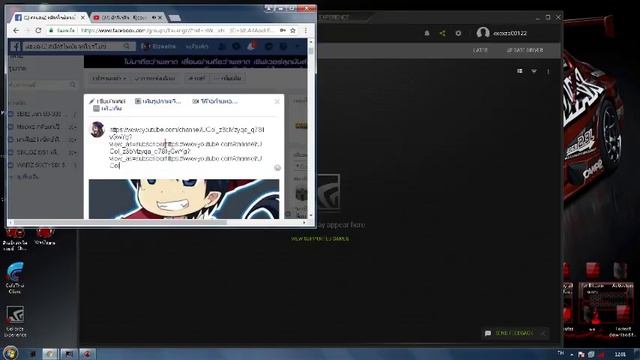Click the cartoon face link preview image
Screen dimensions: 640x360
(x=184, y=199)
